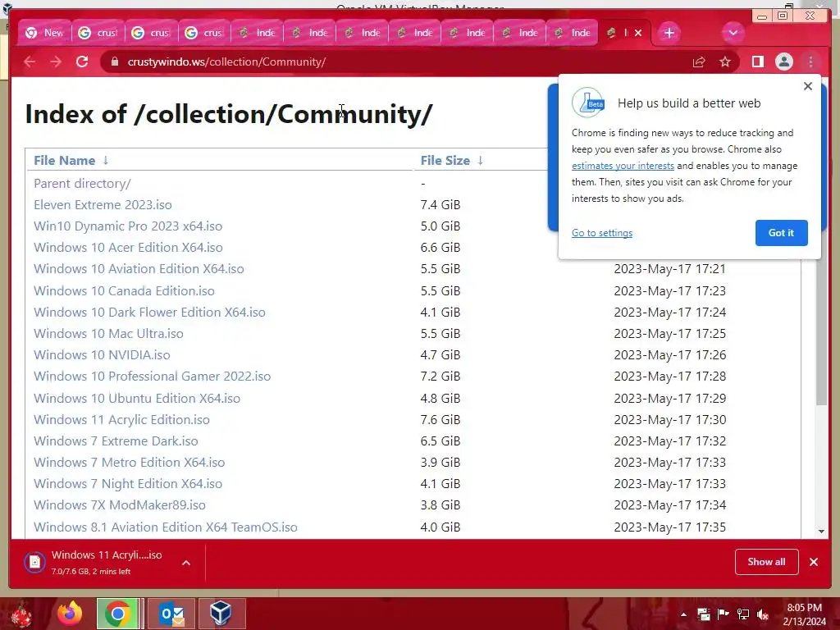Open Windows 10 NVIDIA.iso link

pos(102,355)
